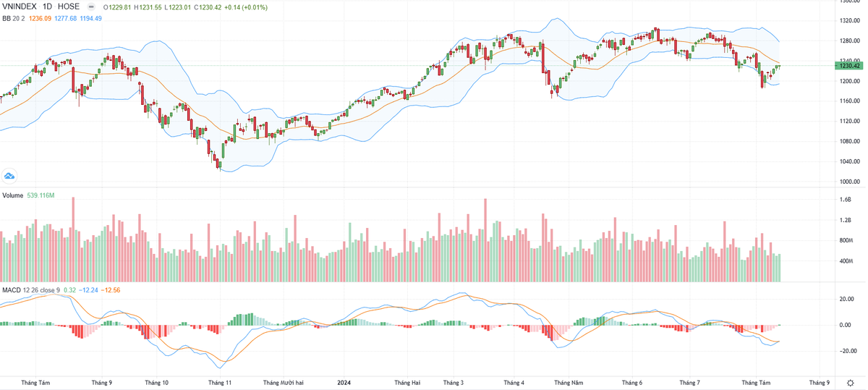Click Tháng 9 label at far right of time axis

pyautogui.click(x=819, y=382)
